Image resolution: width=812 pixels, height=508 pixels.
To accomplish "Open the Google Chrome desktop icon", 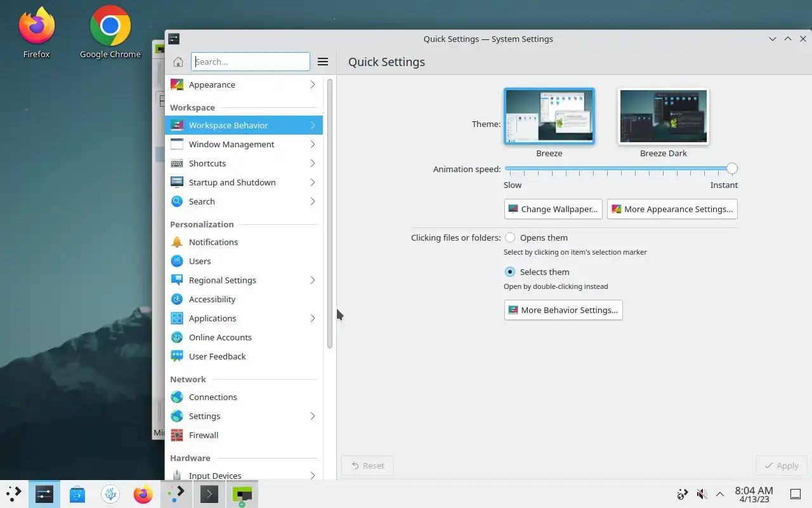I will [x=110, y=32].
